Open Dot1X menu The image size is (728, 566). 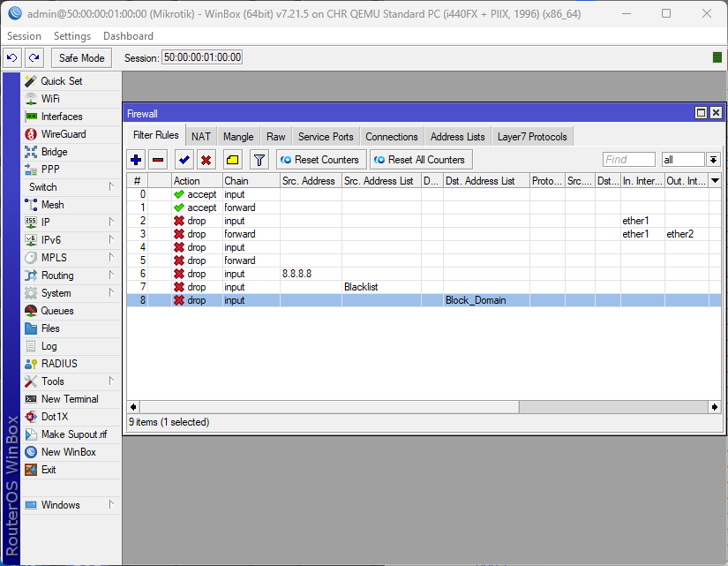coord(71,417)
